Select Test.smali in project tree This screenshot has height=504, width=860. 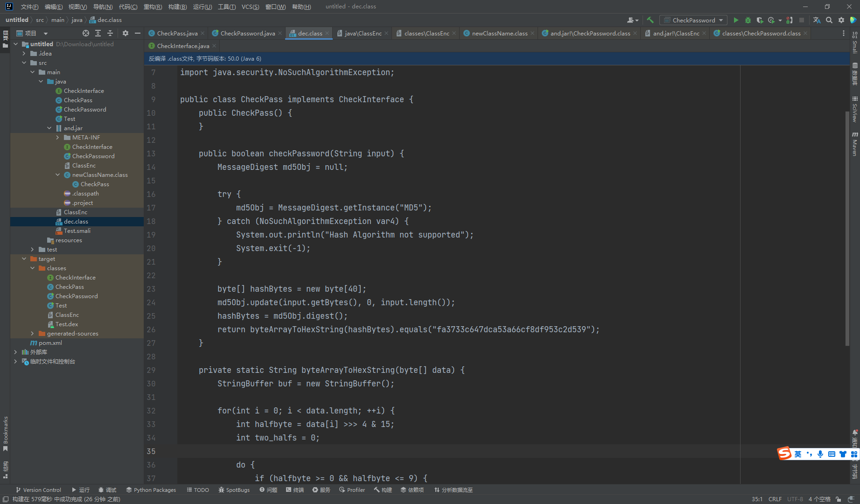pos(77,231)
